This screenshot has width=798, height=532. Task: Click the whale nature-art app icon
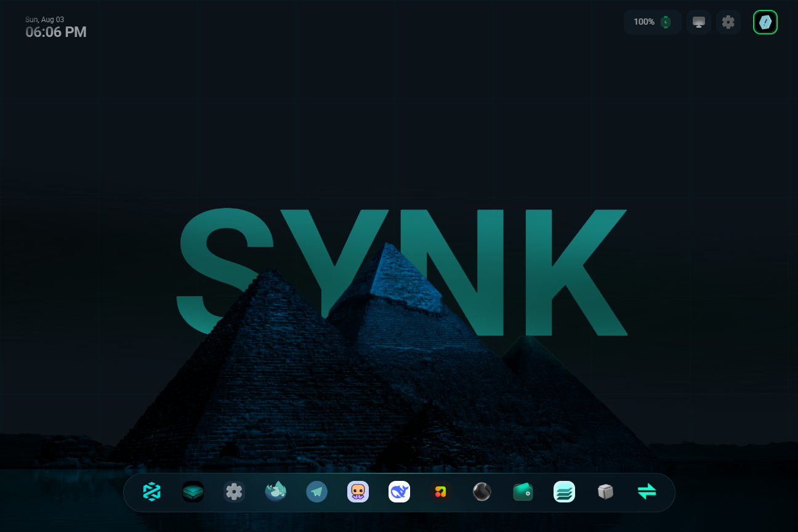[275, 491]
